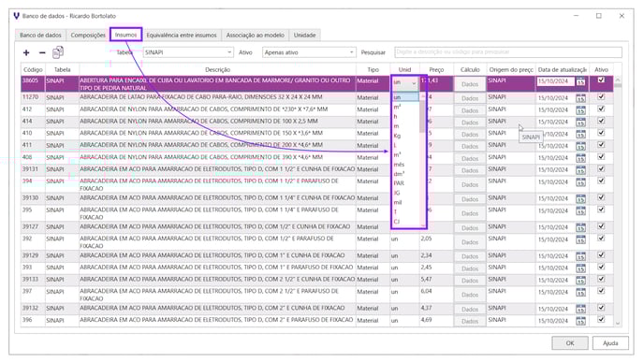644x362 pixels.
Task: Remove selected insumo with minus icon
Action: 42,52
